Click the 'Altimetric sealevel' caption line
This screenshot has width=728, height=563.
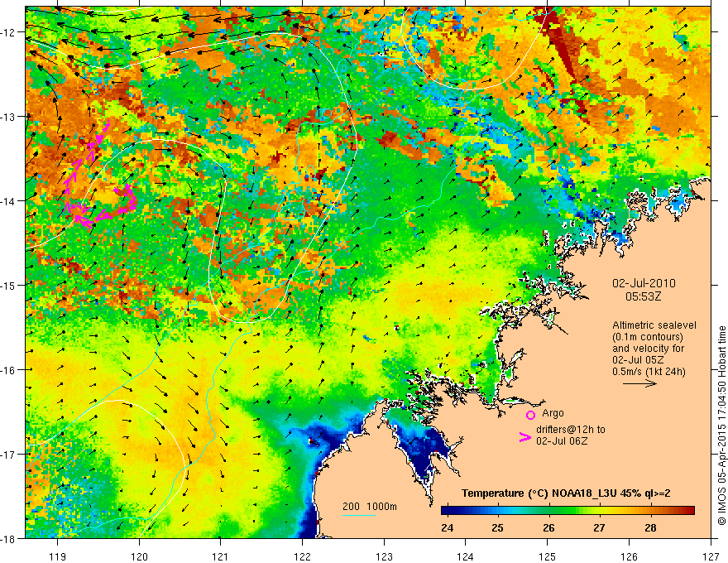click(654, 325)
